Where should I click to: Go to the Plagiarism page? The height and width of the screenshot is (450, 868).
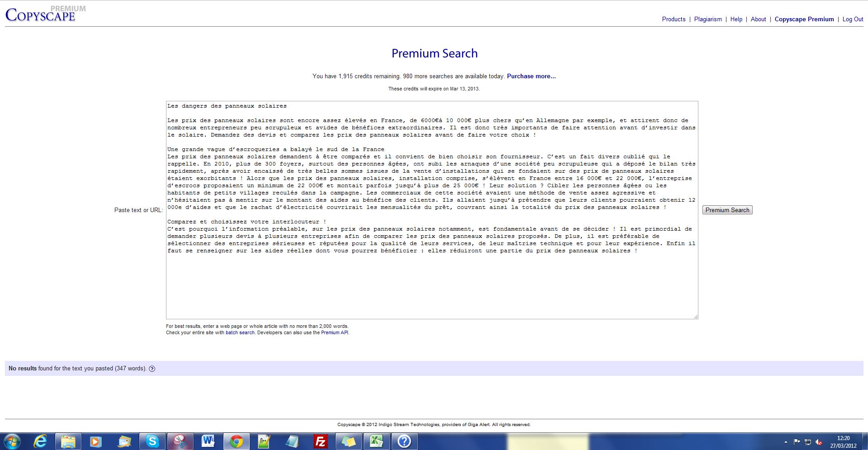(708, 19)
